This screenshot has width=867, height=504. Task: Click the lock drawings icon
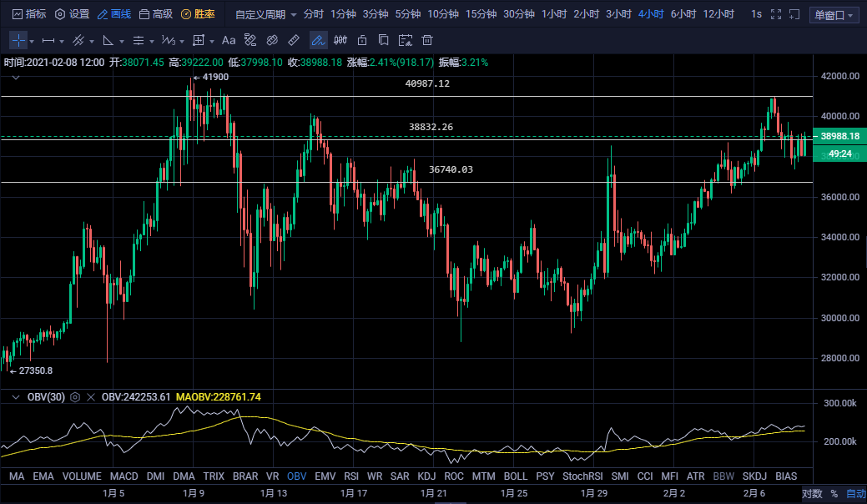[362, 40]
